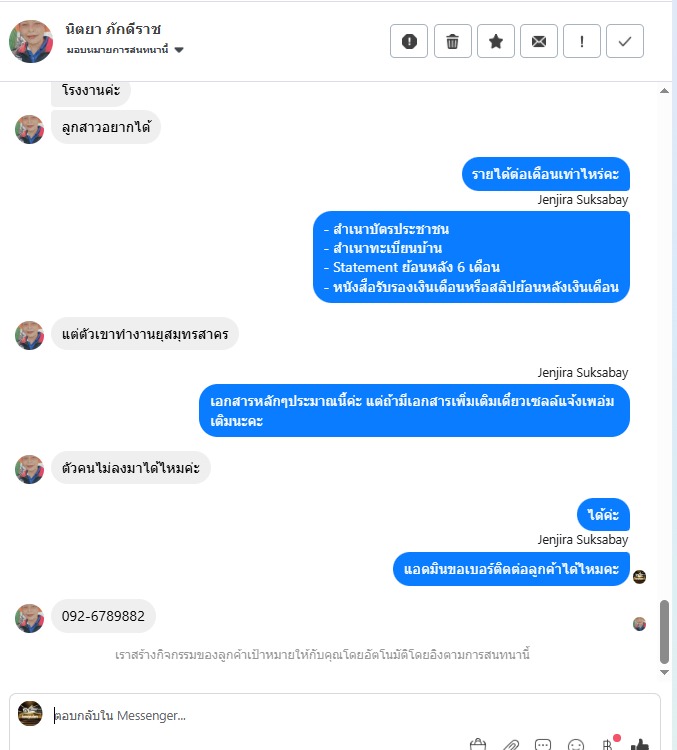Click the chat scrollbar down arrow
Viewport: 677px width, 750px height.
point(665,672)
